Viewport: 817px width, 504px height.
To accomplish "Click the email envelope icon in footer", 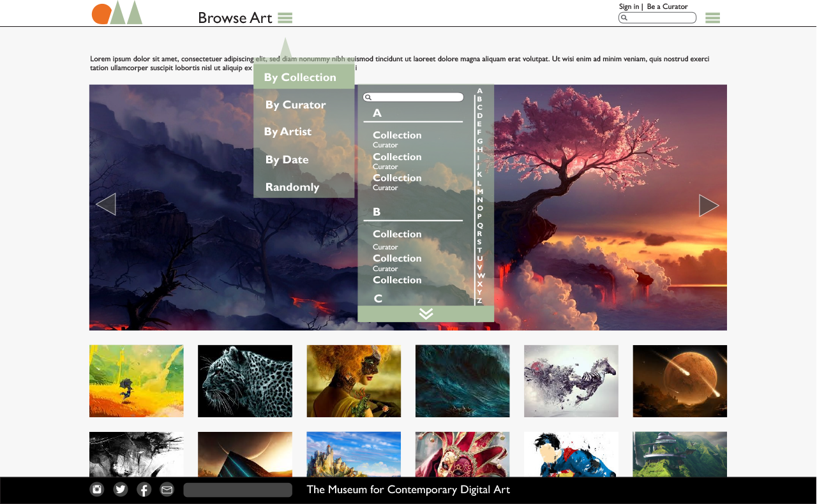I will click(167, 489).
